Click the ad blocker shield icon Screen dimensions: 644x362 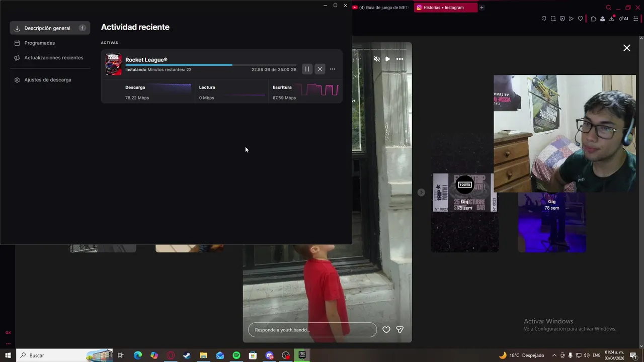pos(562,19)
